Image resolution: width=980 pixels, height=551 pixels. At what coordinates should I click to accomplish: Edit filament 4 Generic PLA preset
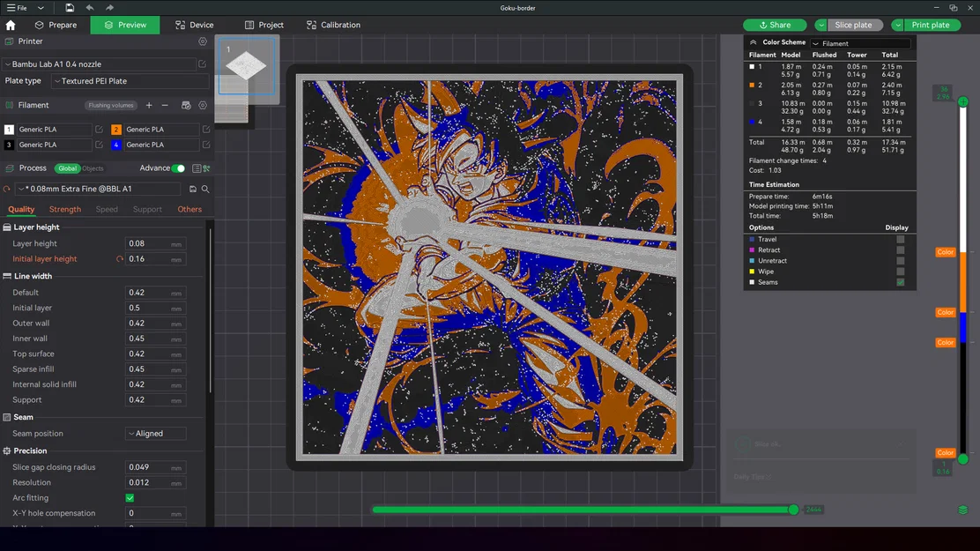tap(206, 145)
